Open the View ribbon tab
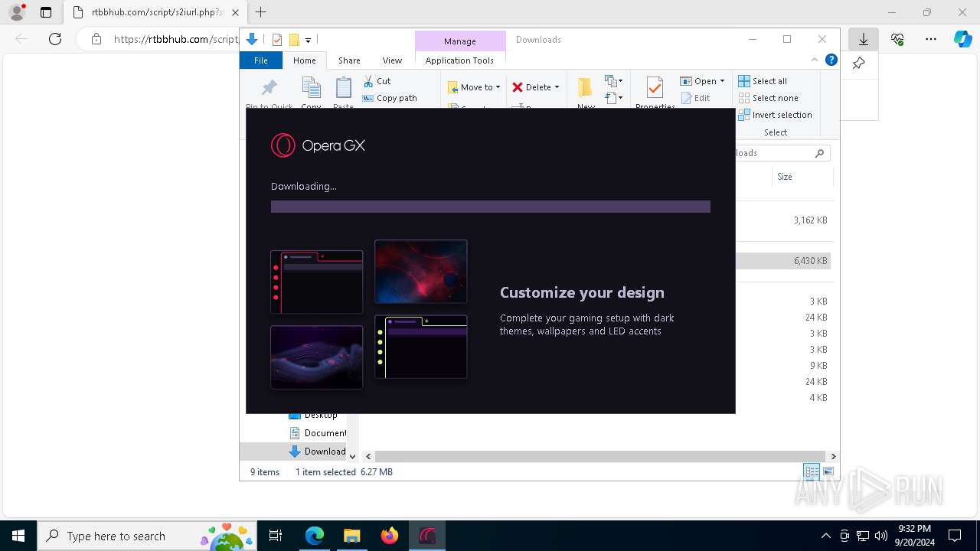Viewport: 980px width, 551px height. tap(392, 60)
